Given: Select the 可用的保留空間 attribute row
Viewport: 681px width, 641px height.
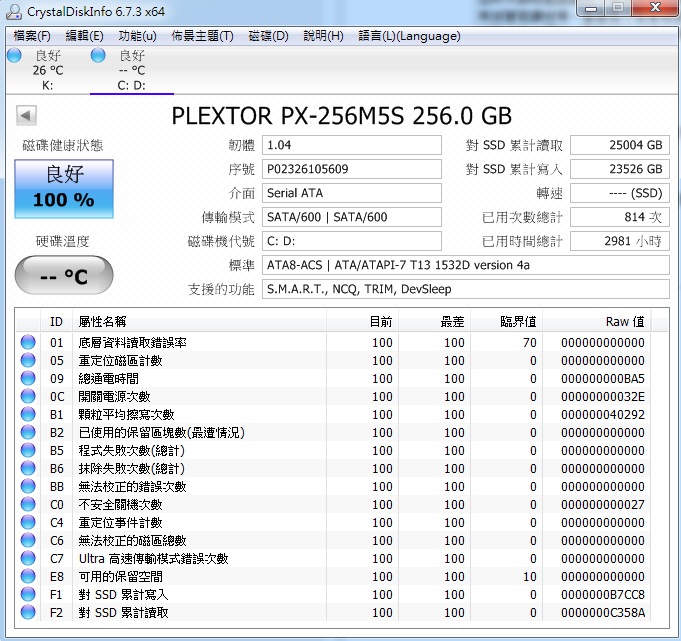Looking at the screenshot, I should (x=333, y=576).
